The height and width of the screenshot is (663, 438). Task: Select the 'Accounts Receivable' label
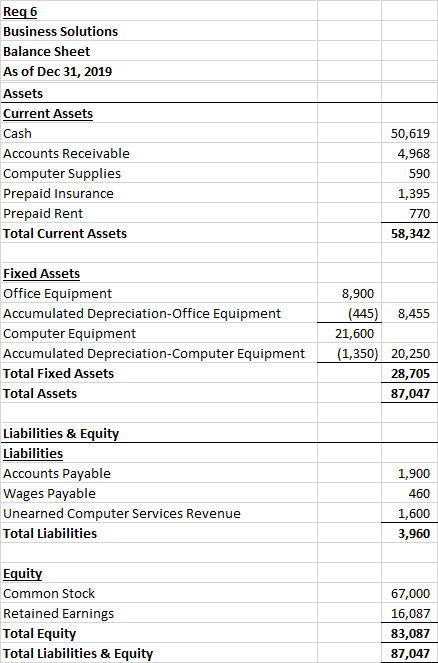click(x=66, y=153)
